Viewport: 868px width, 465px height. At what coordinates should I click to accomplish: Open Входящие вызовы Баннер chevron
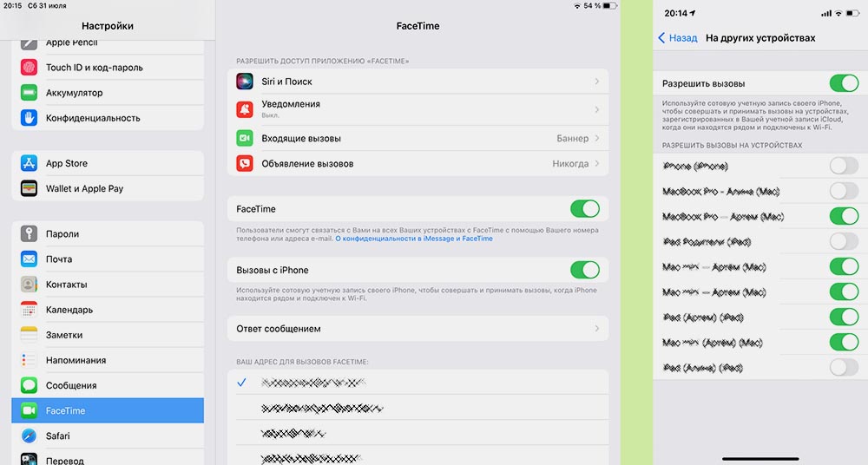(597, 138)
